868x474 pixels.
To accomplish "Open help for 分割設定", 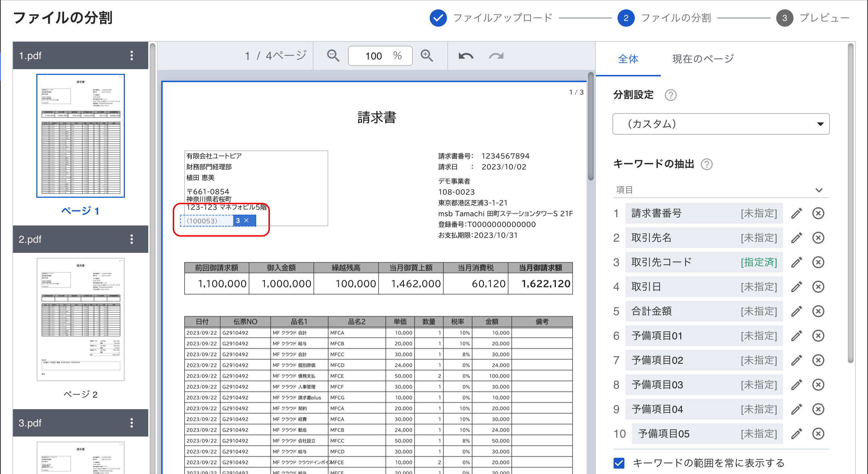I will pos(670,95).
